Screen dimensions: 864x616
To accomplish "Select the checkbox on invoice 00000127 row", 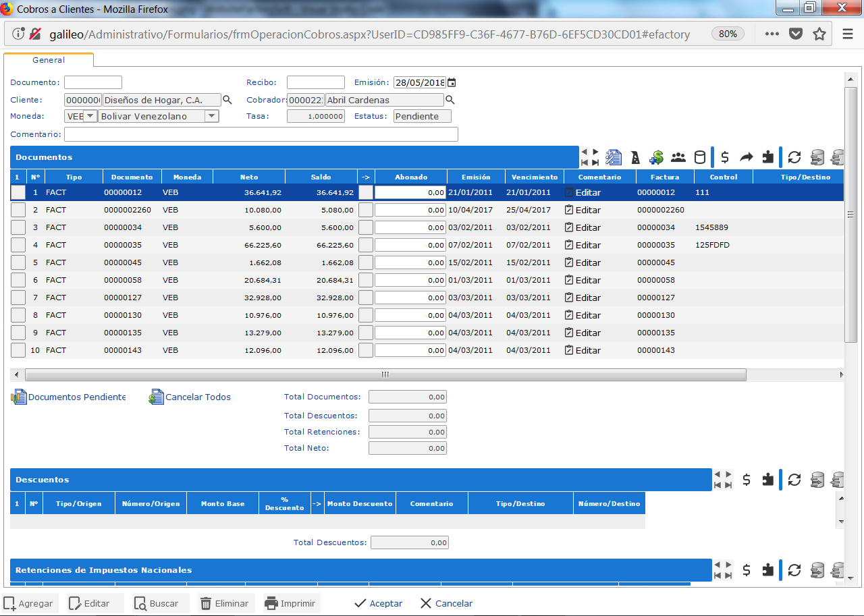I will pos(18,298).
